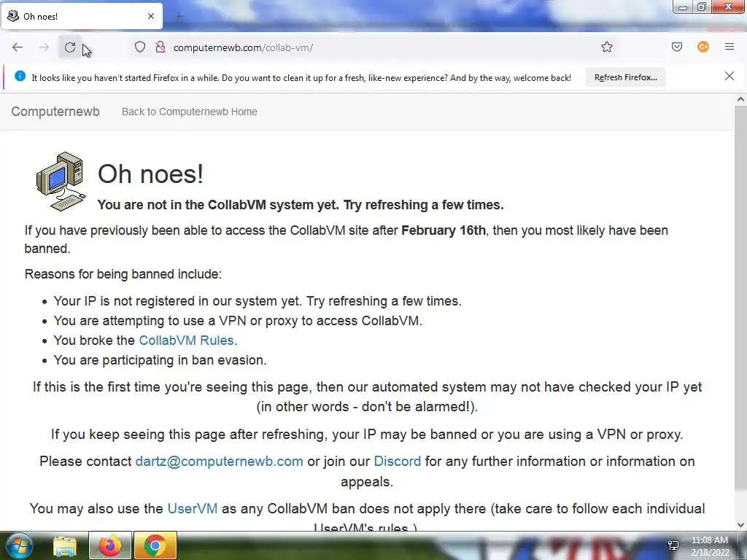The height and width of the screenshot is (560, 747).
Task: Go back with the browser back arrow
Action: click(18, 47)
